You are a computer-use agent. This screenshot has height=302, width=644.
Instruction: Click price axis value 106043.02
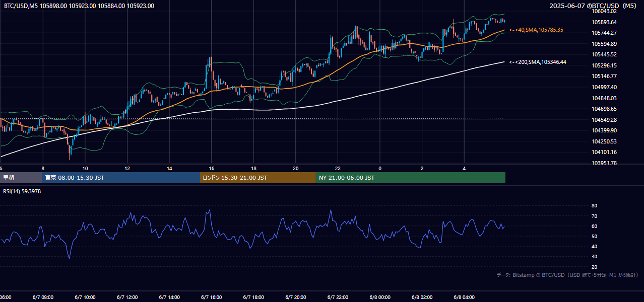pyautogui.click(x=605, y=11)
